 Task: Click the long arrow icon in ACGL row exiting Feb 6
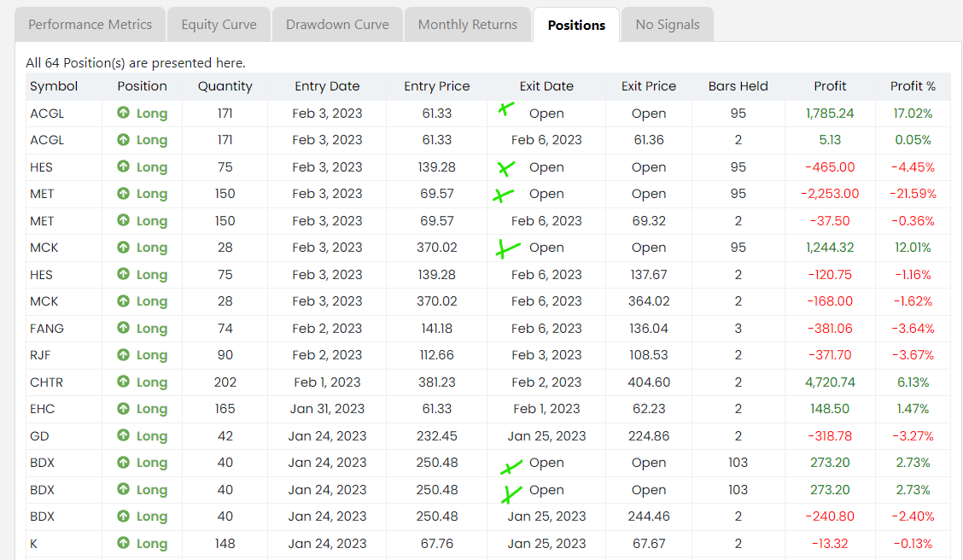tap(124, 139)
